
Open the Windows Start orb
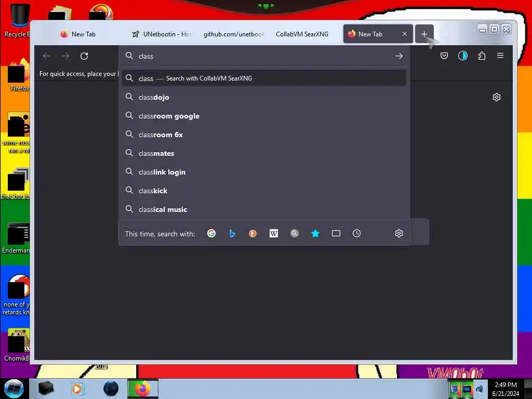point(14,389)
